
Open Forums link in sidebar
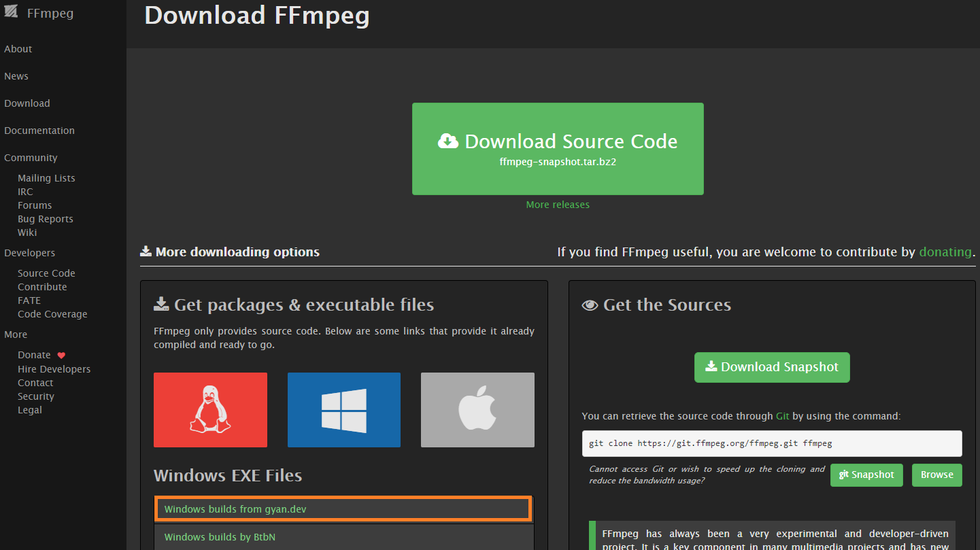tap(35, 205)
